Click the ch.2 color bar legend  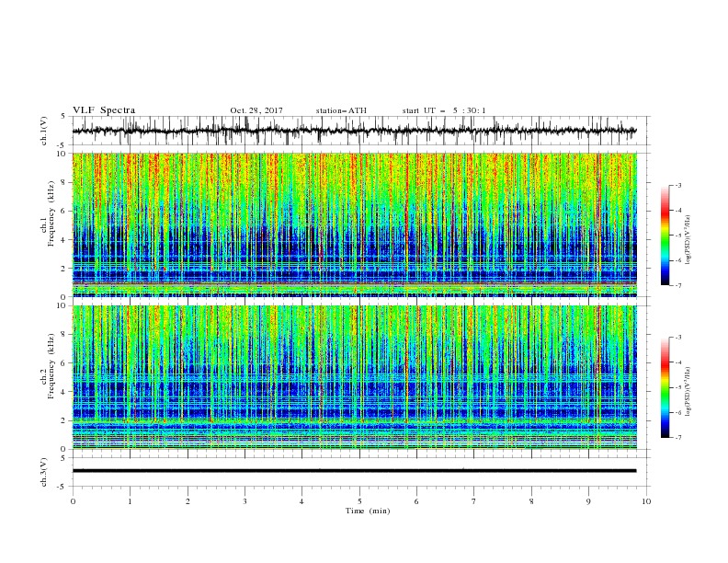(x=665, y=387)
